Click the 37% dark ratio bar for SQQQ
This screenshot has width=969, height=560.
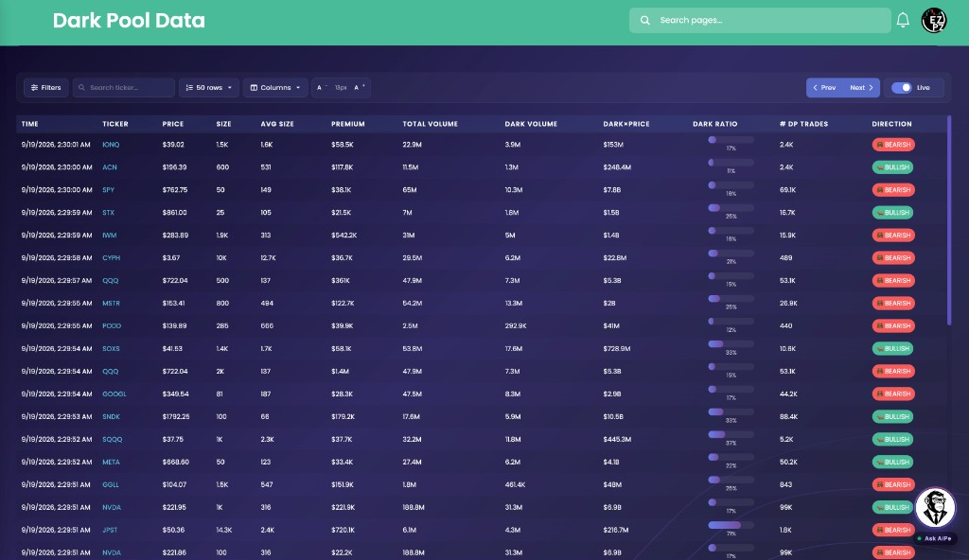point(731,434)
